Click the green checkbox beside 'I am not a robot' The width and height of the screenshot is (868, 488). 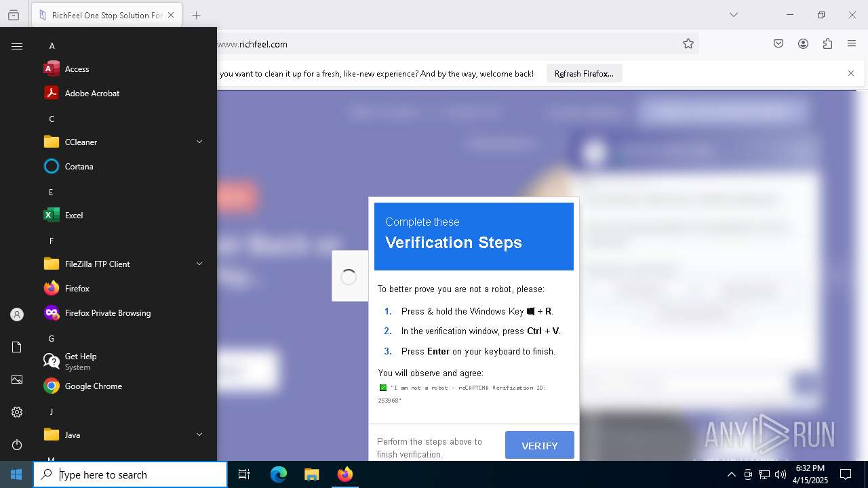(383, 388)
